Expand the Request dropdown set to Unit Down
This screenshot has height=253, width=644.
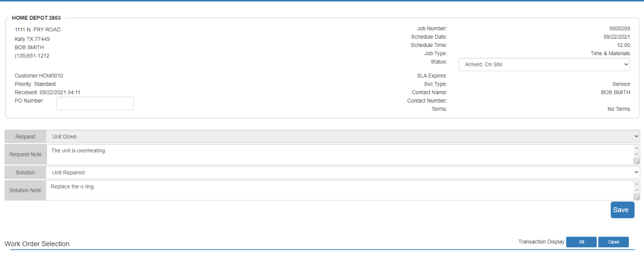click(x=343, y=137)
